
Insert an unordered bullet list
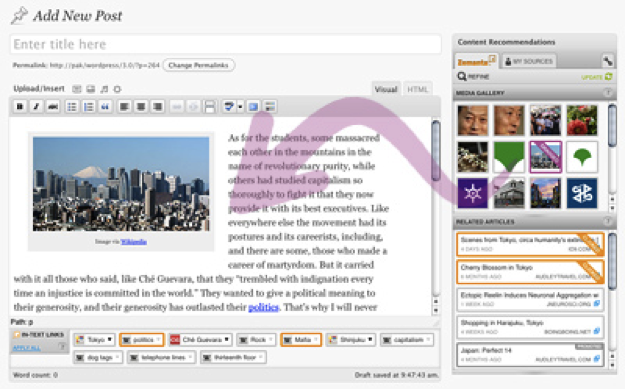pyautogui.click(x=72, y=106)
